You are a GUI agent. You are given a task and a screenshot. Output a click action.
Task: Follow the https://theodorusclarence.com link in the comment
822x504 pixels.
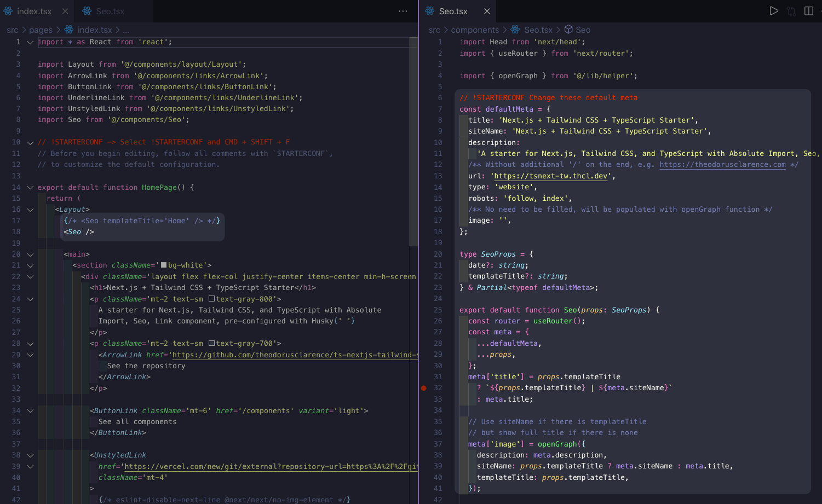click(722, 165)
